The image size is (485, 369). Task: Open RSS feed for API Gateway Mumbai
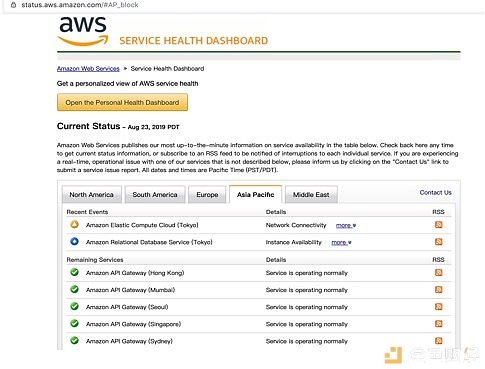[x=438, y=289]
